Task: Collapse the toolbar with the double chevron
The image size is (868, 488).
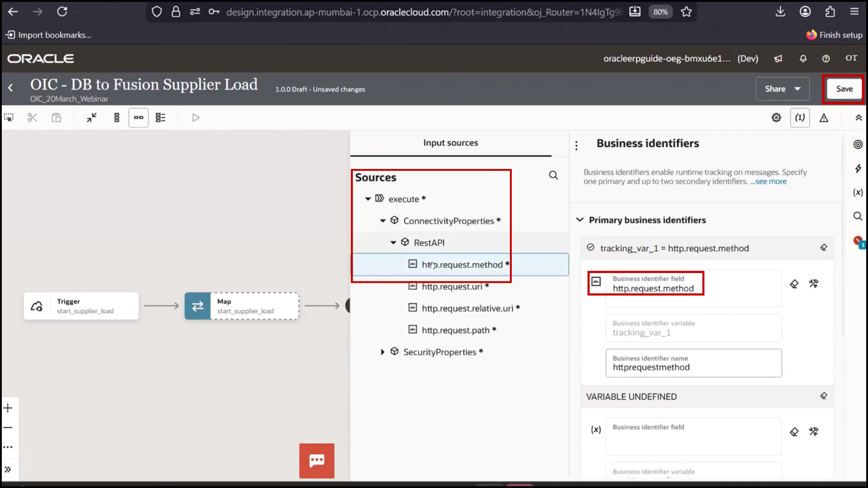Action: (x=859, y=117)
